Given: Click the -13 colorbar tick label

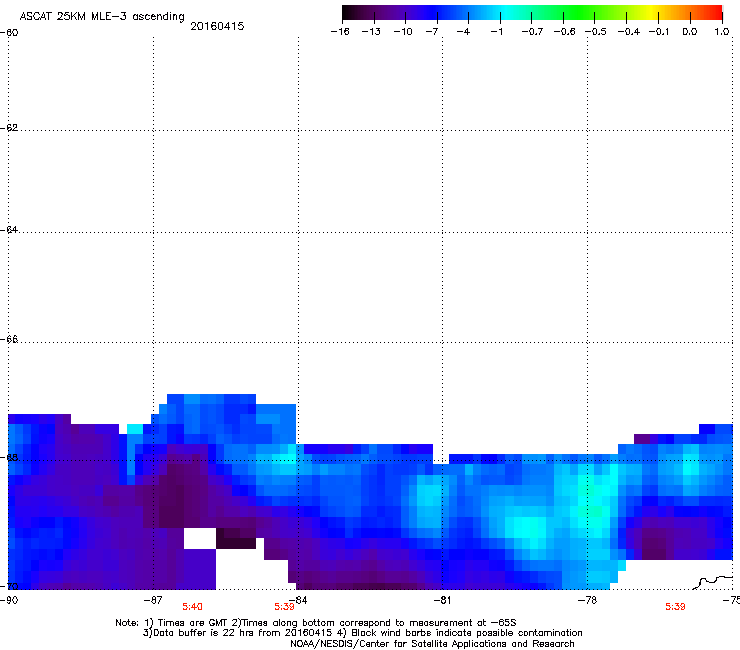Looking at the screenshot, I should [371, 32].
